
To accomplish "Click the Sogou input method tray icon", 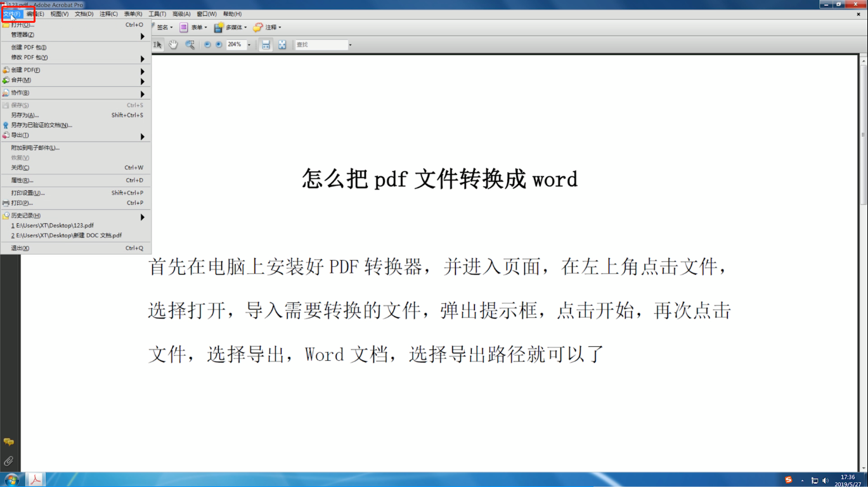I will click(x=788, y=481).
